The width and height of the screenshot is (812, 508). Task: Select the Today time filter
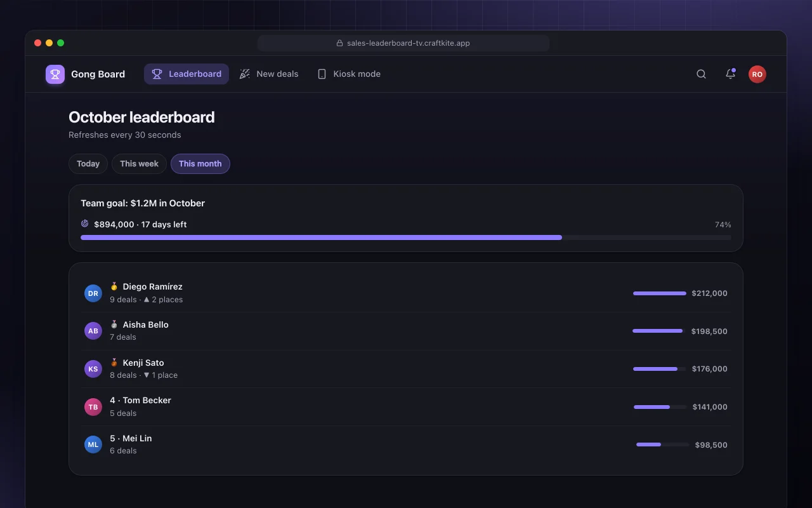click(x=88, y=164)
